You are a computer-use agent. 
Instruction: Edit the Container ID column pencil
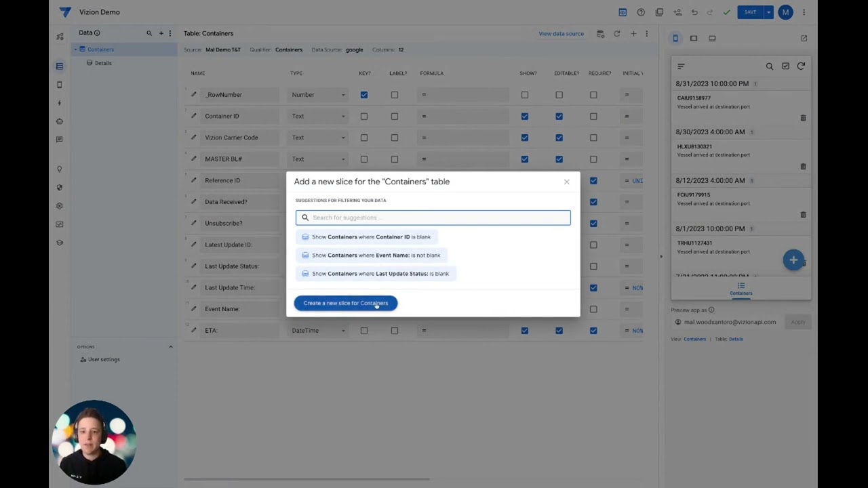pyautogui.click(x=193, y=116)
